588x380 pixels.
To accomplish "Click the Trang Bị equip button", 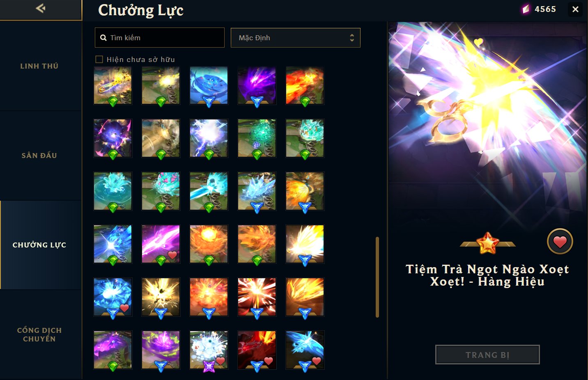I will [487, 355].
